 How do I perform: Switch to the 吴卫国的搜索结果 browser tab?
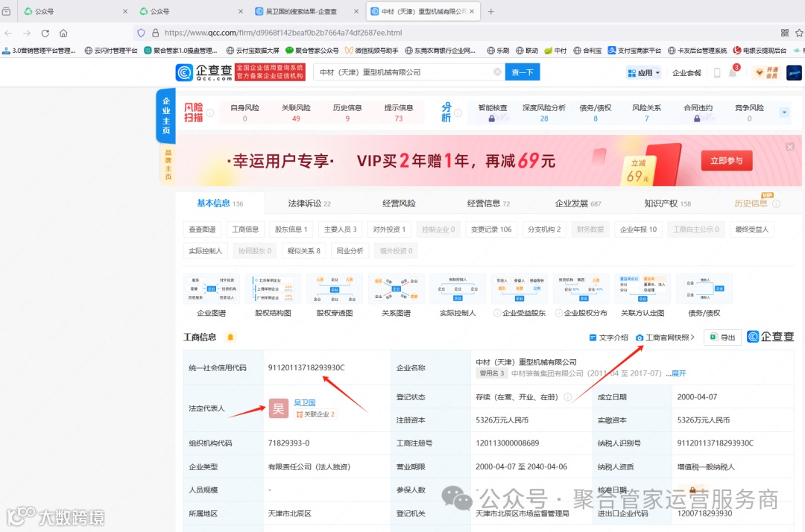coord(307,11)
